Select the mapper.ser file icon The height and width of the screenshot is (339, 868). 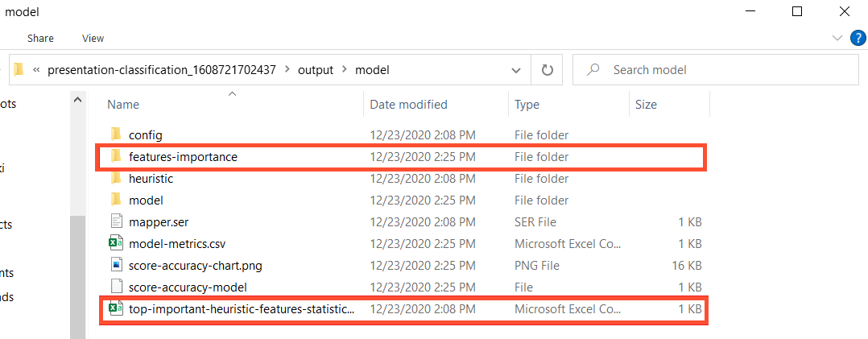point(116,222)
